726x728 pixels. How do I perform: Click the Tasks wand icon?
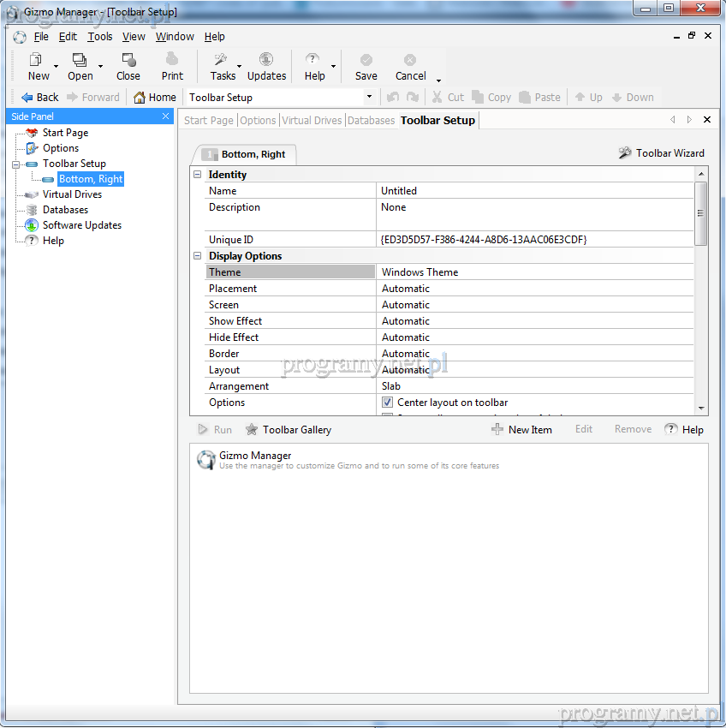coord(220,60)
